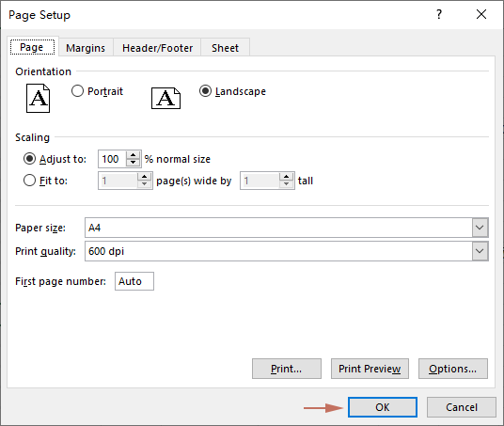The image size is (504, 426).
Task: Switch to the Sheet tab
Action: point(225,48)
